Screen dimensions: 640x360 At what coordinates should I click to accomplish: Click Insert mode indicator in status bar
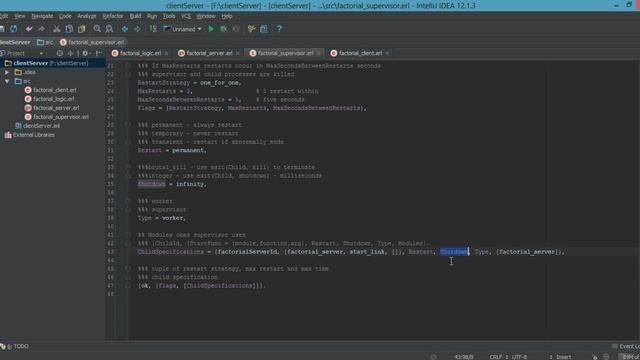coord(564,357)
